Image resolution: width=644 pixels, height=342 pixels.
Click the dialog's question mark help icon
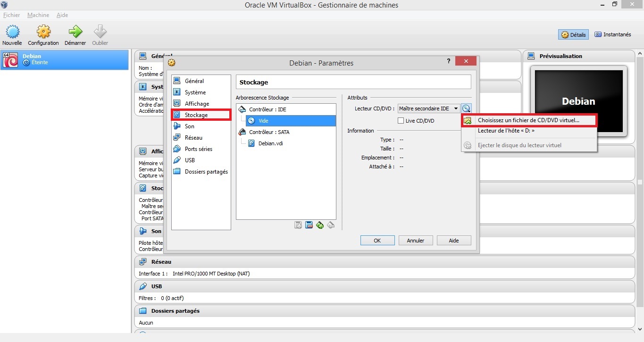tap(448, 61)
